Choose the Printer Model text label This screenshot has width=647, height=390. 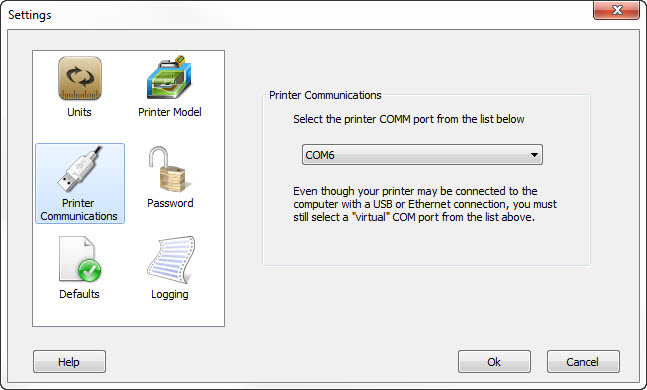click(170, 112)
